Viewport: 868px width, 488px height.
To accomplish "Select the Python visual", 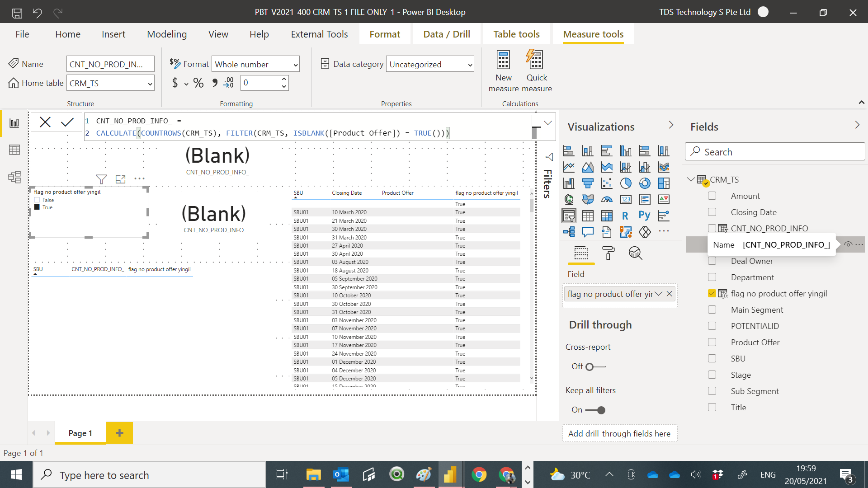I will 645,216.
